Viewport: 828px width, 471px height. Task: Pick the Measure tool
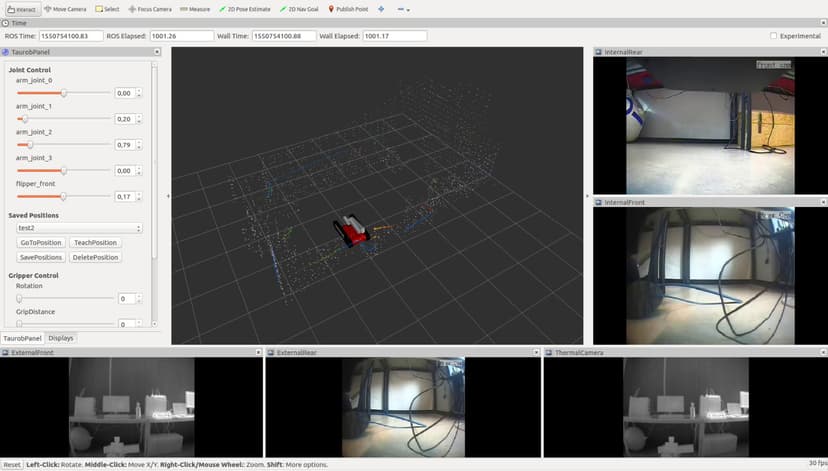coord(195,9)
